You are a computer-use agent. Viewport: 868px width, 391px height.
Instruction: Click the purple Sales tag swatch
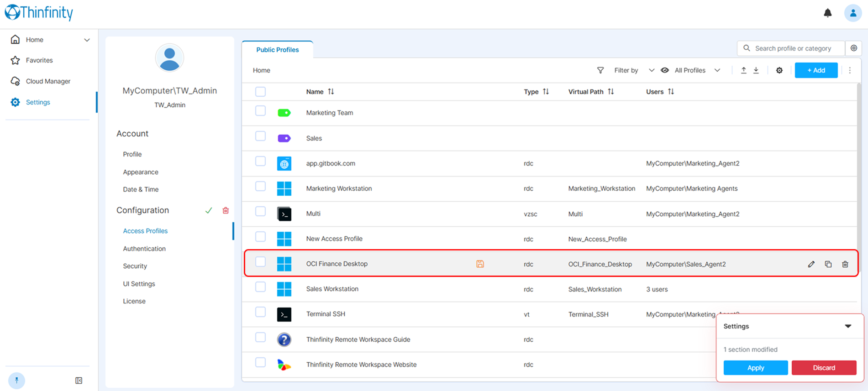(x=284, y=138)
